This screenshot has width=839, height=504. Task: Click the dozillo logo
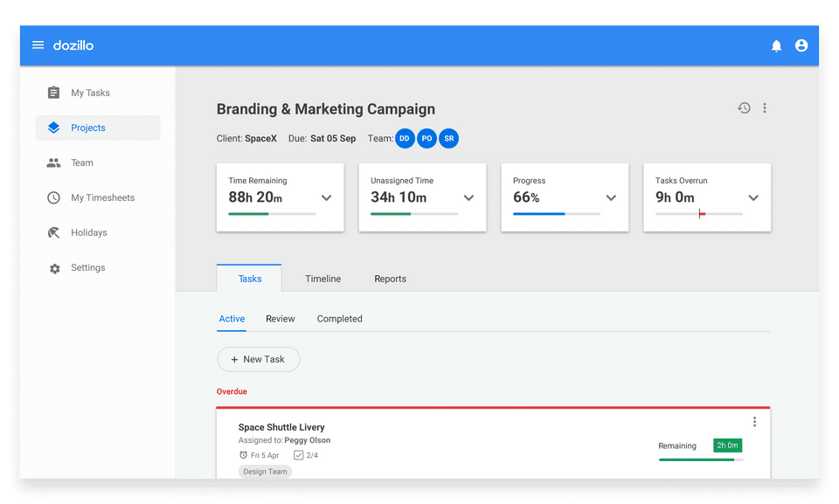point(73,45)
